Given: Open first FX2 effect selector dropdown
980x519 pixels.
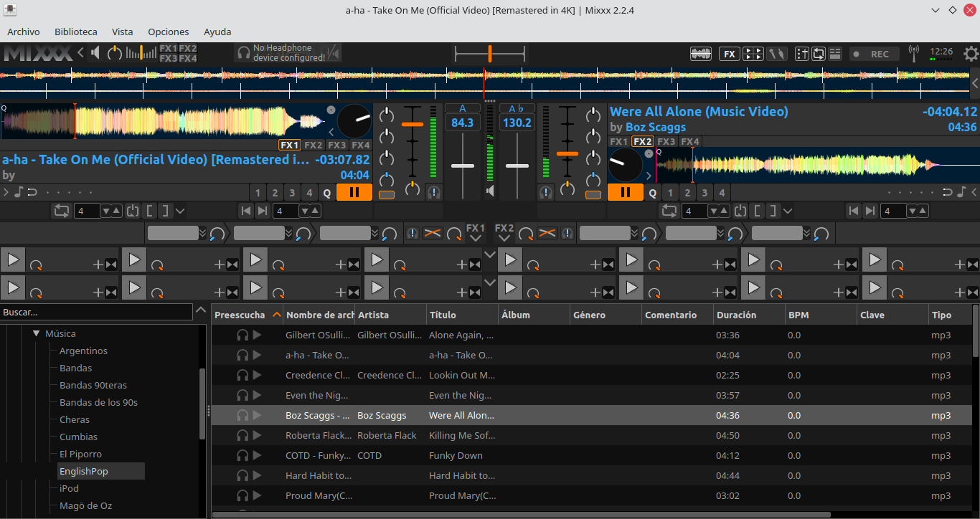Looking at the screenshot, I should pos(608,233).
